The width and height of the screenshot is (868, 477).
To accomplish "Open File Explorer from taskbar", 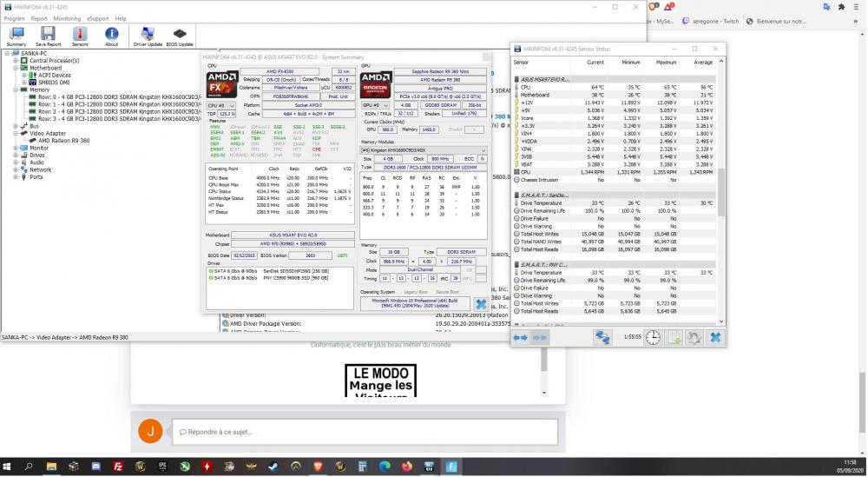I will click(x=51, y=467).
